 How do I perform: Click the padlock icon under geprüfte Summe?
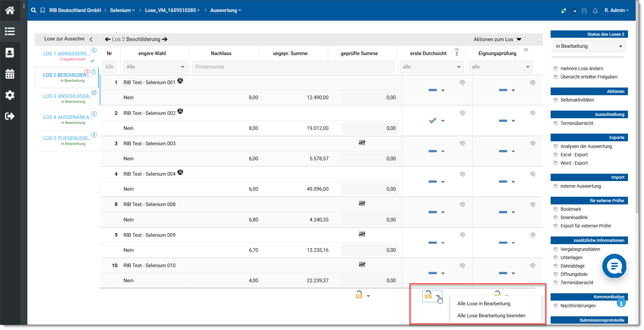[x=359, y=295]
